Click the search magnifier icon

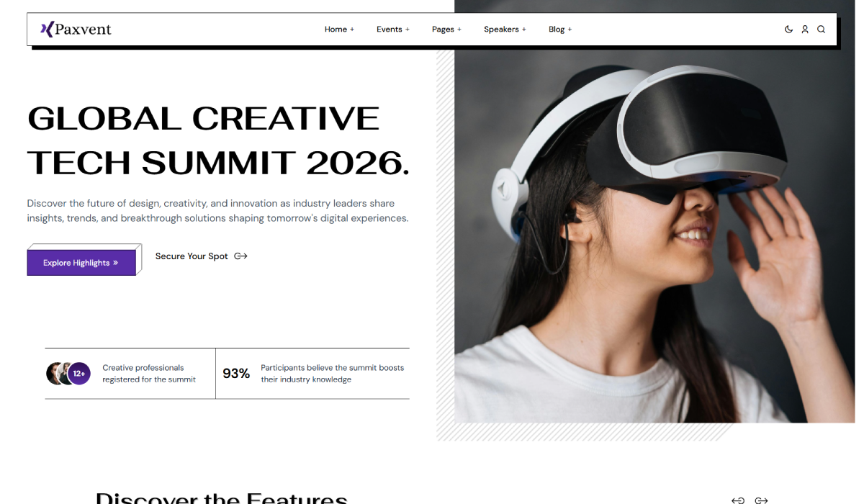tap(821, 30)
